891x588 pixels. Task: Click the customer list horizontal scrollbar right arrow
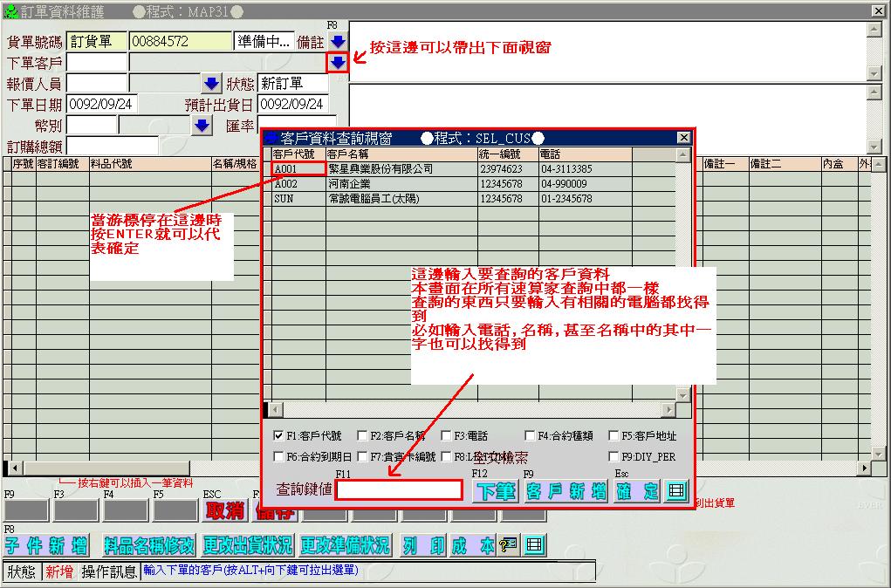669,409
